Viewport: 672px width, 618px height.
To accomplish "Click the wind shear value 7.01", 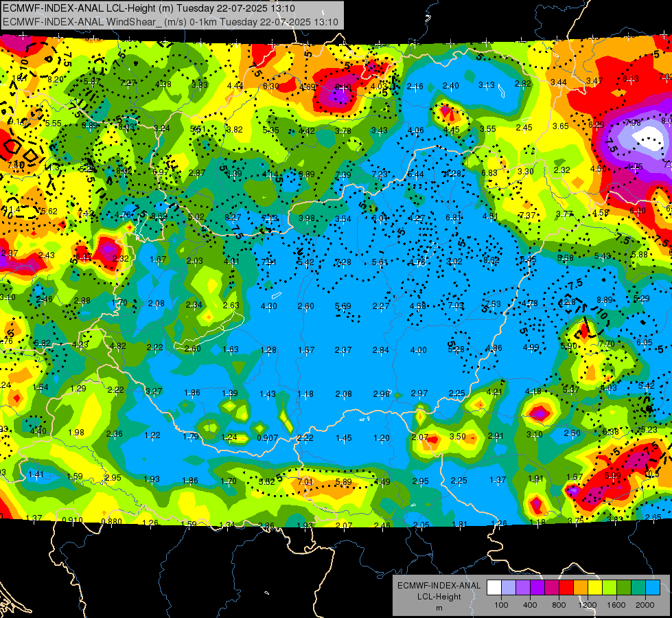I will (305, 481).
